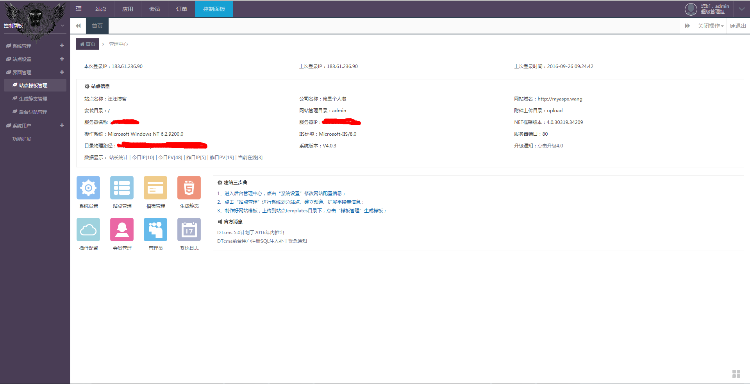Screen dimensions: 750x384
Task: Open tip number 2 blue link
Action: tap(290, 202)
